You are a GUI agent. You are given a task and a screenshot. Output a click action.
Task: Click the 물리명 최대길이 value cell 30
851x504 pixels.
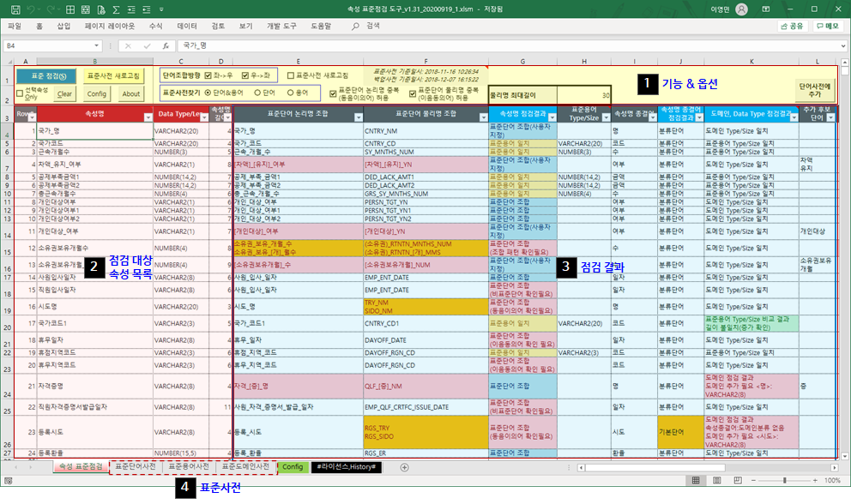(x=584, y=95)
